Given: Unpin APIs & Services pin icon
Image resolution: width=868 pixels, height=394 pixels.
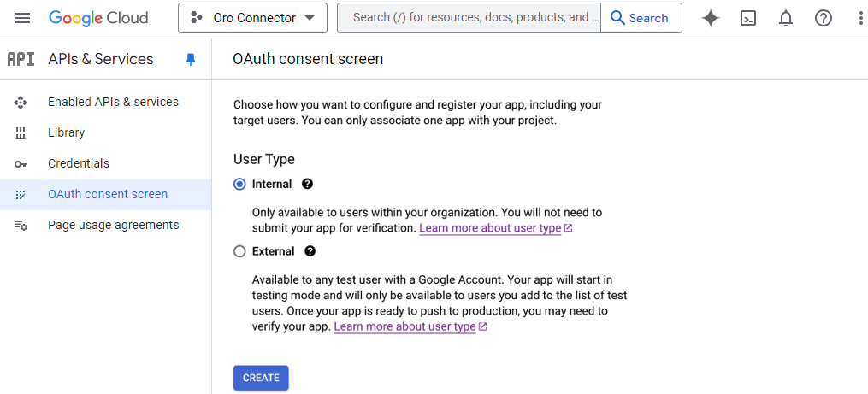Looking at the screenshot, I should [x=191, y=59].
